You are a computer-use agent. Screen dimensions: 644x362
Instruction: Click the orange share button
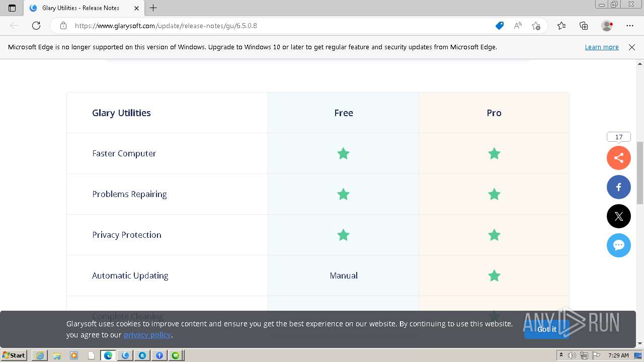pyautogui.click(x=619, y=158)
